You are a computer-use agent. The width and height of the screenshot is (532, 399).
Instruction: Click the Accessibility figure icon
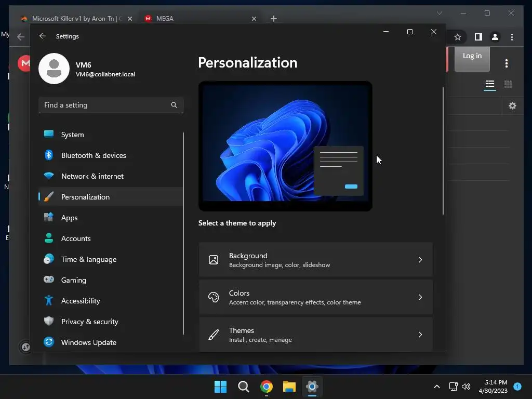point(49,301)
